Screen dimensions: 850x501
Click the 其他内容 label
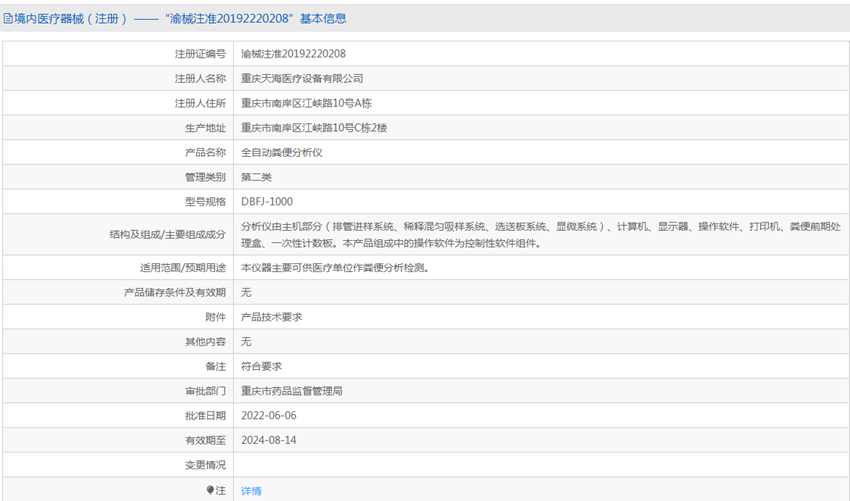click(205, 342)
